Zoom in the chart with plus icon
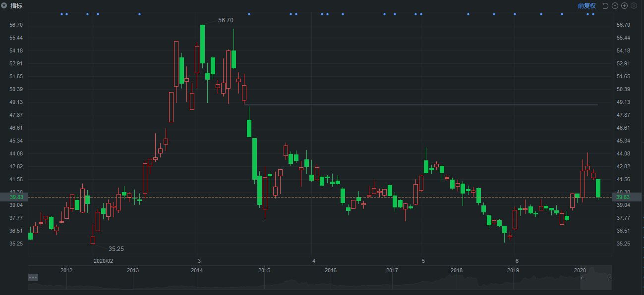This screenshot has height=295, width=644. tap(625, 6)
